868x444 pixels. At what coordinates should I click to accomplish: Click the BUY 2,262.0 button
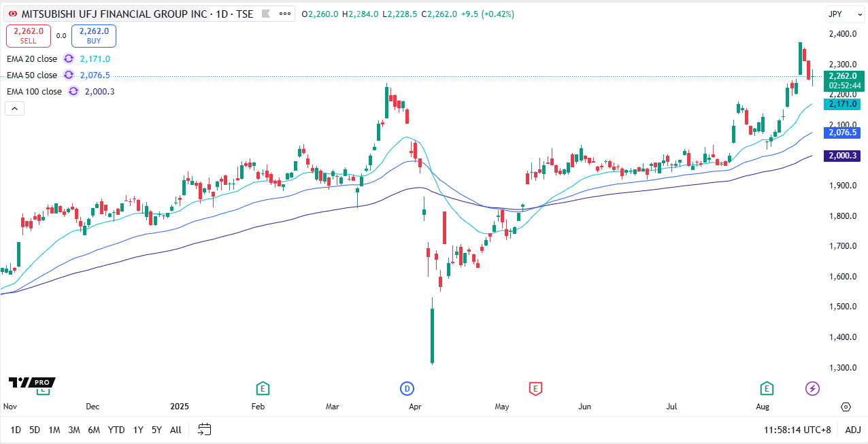[94, 35]
